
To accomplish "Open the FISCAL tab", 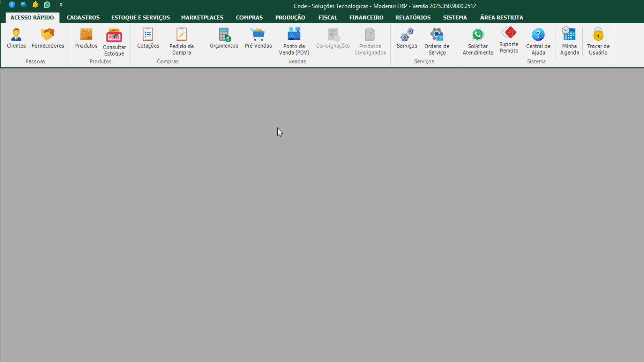I will tap(328, 17).
